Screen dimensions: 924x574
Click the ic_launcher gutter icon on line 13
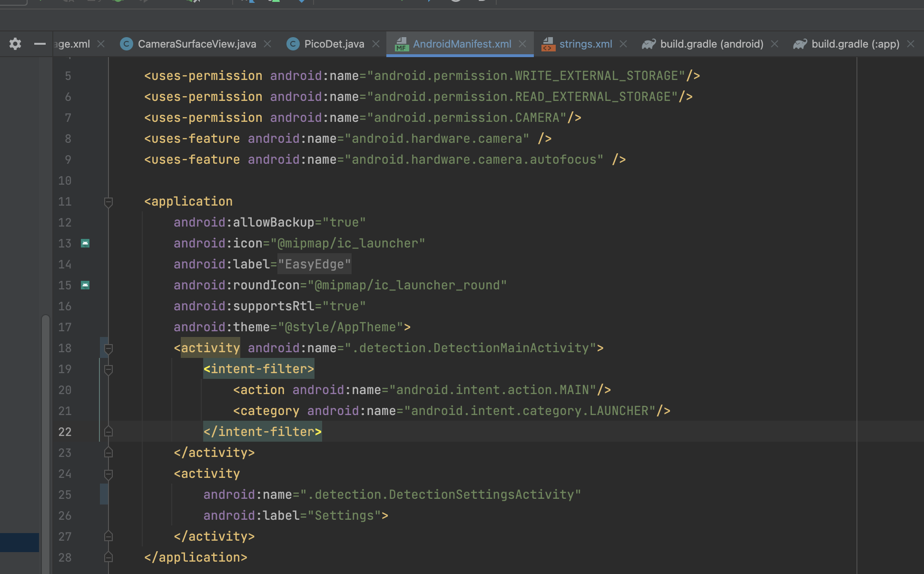coord(85,243)
